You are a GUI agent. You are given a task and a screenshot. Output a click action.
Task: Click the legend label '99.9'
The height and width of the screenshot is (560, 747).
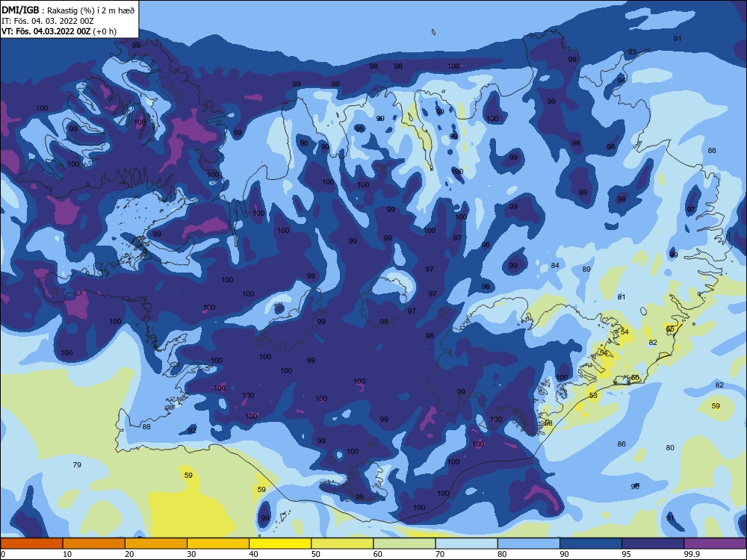692,554
